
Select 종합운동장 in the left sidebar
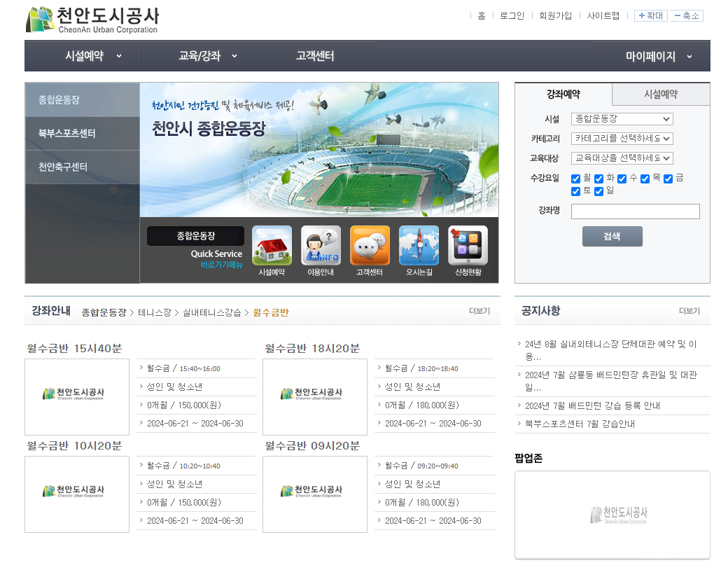click(x=82, y=100)
